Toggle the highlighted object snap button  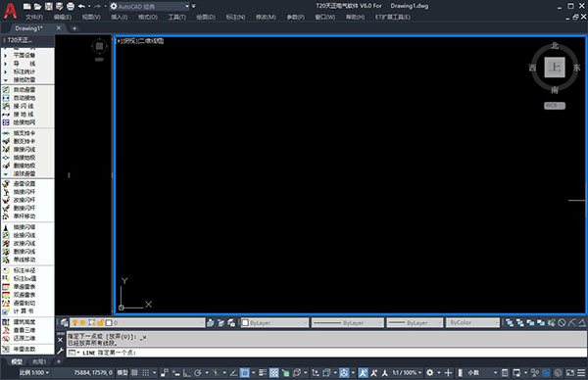(x=244, y=372)
